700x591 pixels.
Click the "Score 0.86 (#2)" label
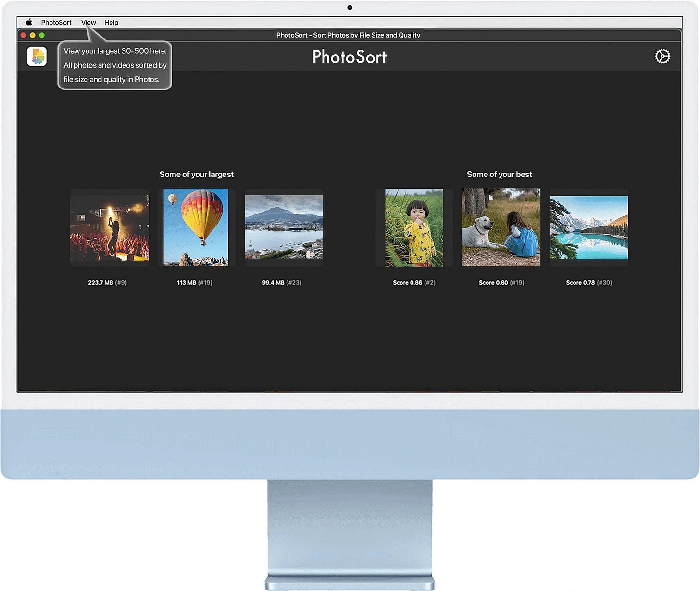click(x=414, y=283)
